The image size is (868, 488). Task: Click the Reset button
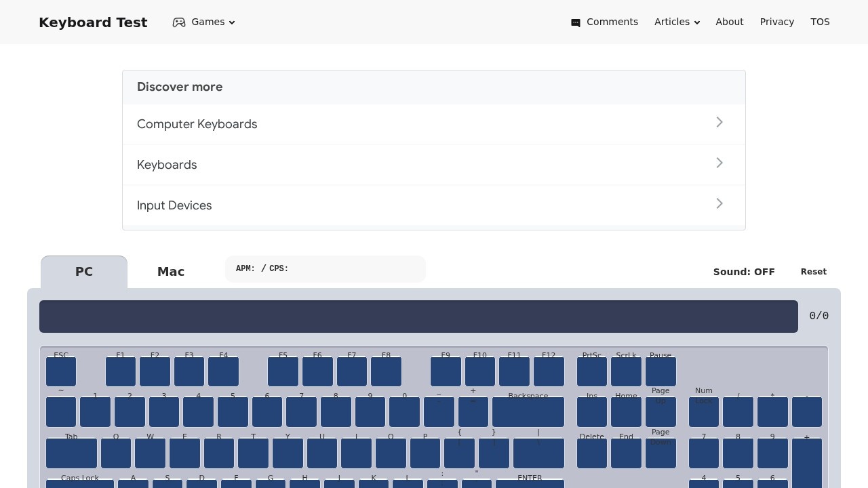click(x=813, y=272)
